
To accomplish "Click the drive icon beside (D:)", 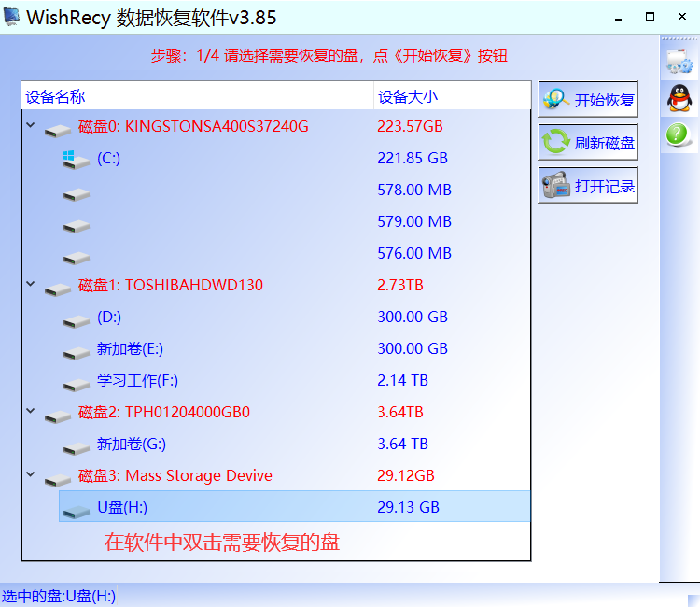I will point(77,321).
